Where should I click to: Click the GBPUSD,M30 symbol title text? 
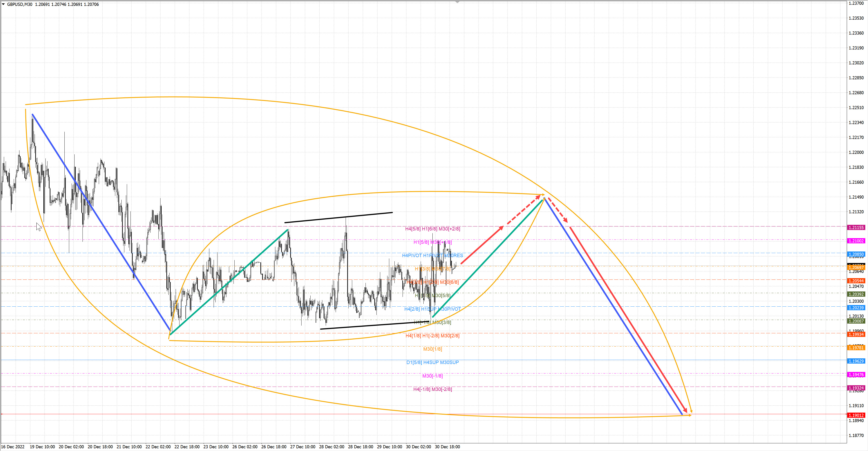click(19, 4)
